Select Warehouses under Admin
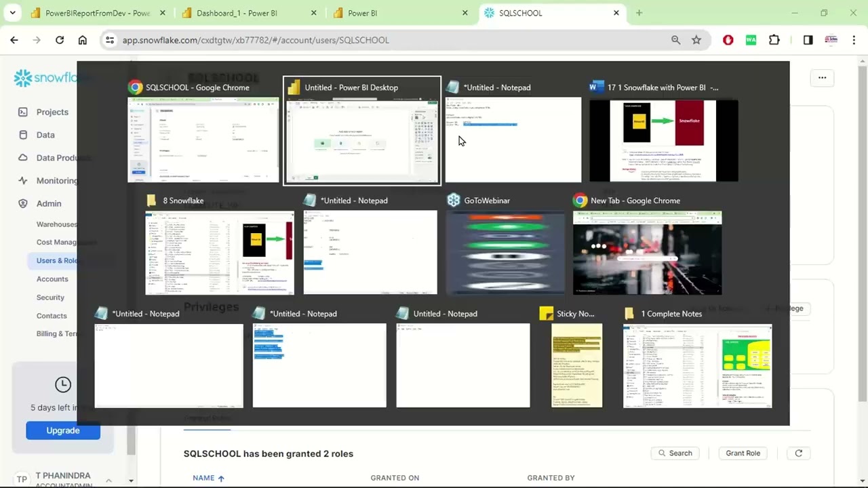 pyautogui.click(x=57, y=224)
